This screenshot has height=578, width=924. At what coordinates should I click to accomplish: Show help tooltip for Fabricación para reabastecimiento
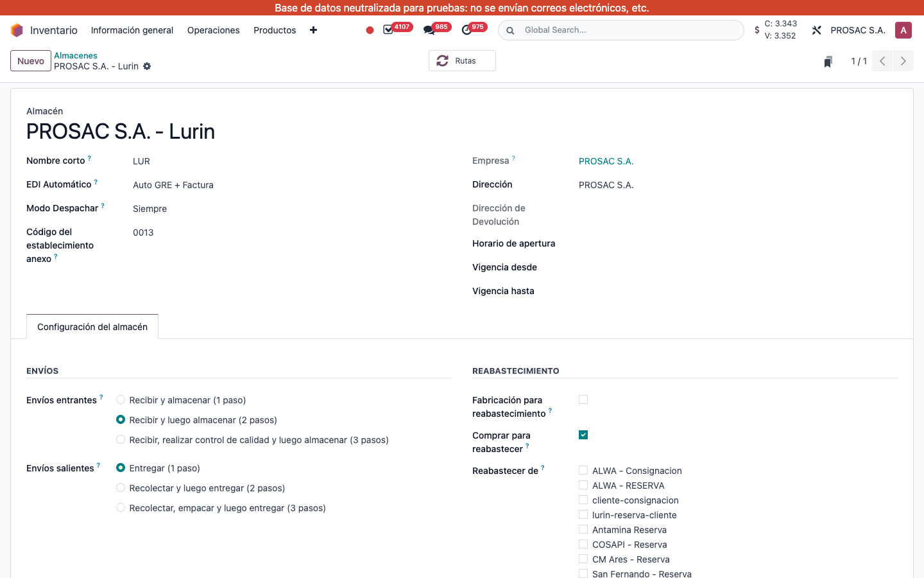(550, 411)
